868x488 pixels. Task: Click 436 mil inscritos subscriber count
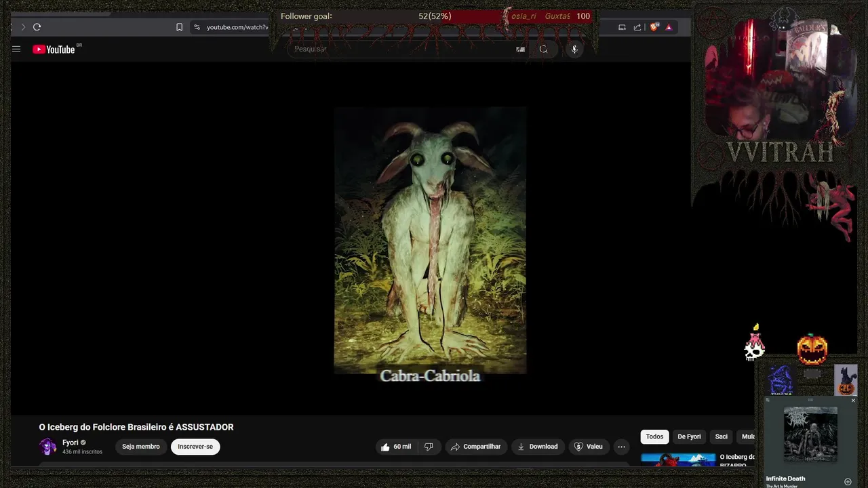click(82, 452)
